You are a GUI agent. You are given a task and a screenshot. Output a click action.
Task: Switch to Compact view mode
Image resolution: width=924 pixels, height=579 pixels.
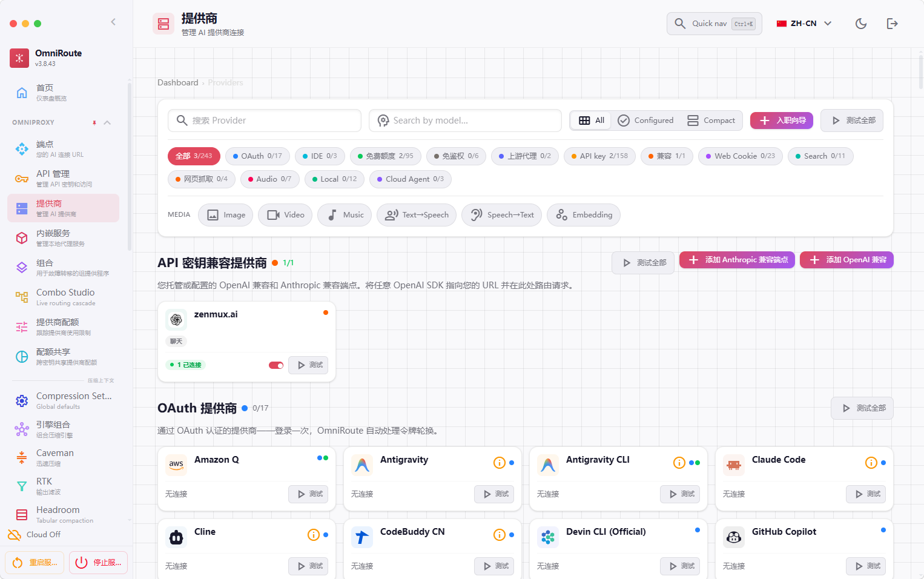tap(711, 121)
